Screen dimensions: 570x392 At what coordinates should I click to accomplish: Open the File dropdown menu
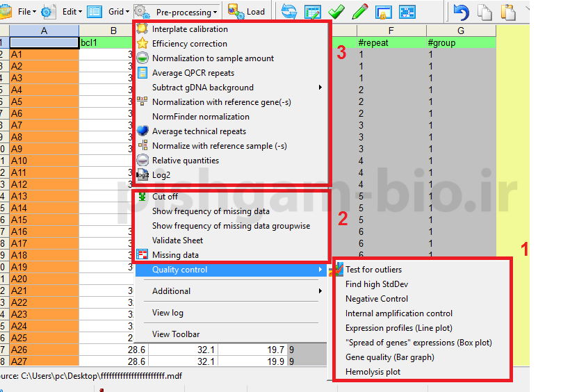tap(27, 12)
